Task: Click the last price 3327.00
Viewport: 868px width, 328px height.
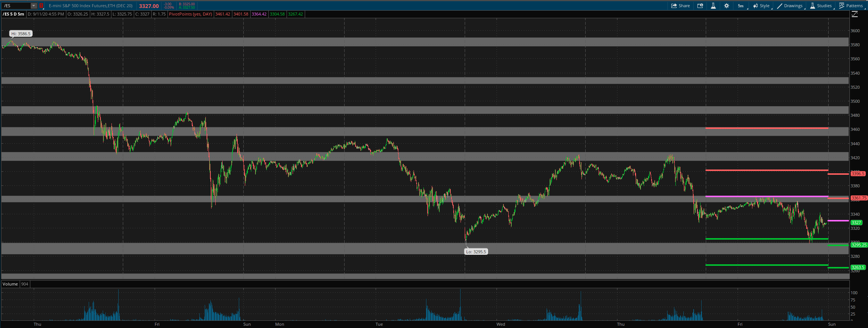Action: (149, 6)
